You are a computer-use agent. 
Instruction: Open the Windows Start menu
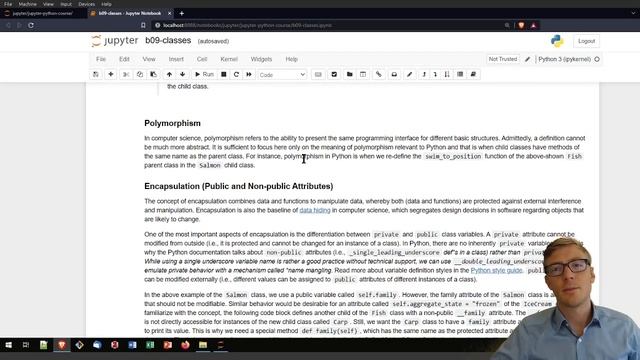click(x=8, y=345)
